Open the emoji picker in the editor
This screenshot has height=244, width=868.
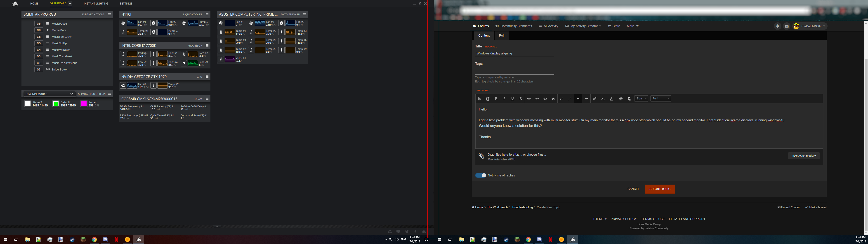621,99
